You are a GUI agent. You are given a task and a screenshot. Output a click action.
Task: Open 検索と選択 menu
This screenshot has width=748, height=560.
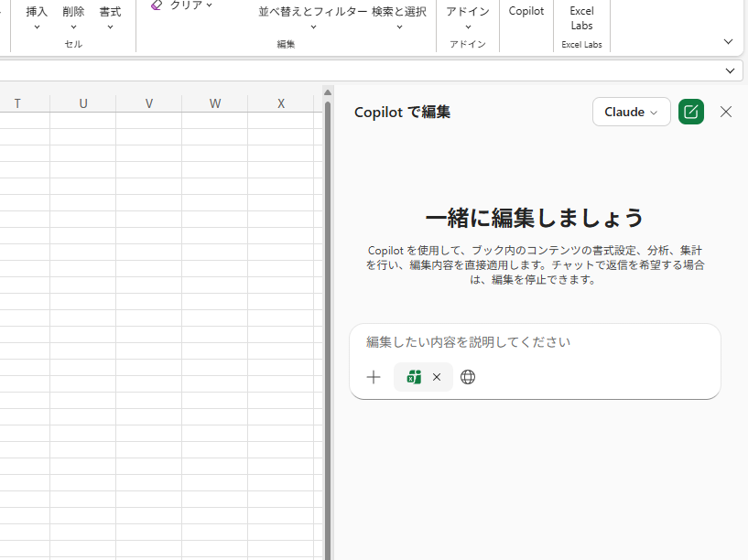click(x=399, y=16)
